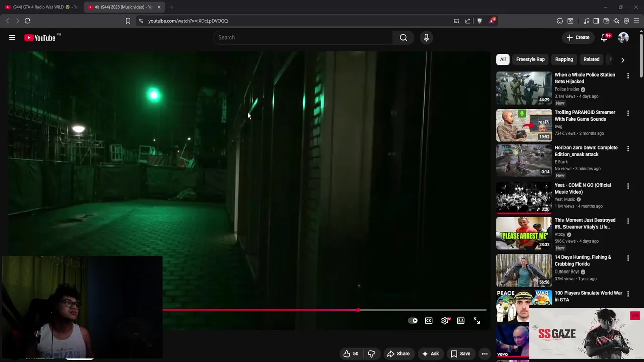Viewport: 644px width, 362px height.
Task: Open Trolling PARANOID Streamer thumbnail
Action: (x=524, y=126)
